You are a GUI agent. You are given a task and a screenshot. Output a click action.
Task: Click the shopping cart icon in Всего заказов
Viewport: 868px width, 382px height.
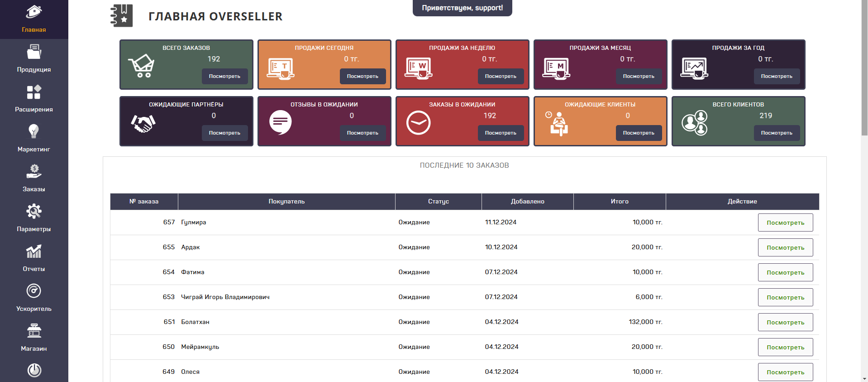141,66
